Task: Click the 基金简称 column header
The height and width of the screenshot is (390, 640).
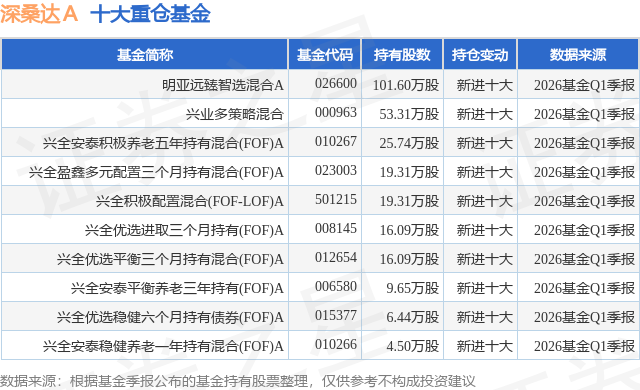Action: click(x=145, y=55)
